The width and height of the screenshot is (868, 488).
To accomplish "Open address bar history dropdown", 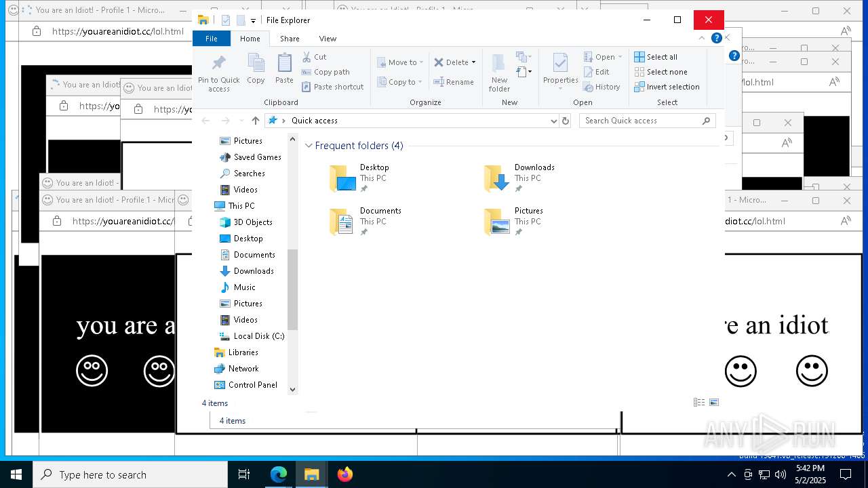I will pos(554,121).
